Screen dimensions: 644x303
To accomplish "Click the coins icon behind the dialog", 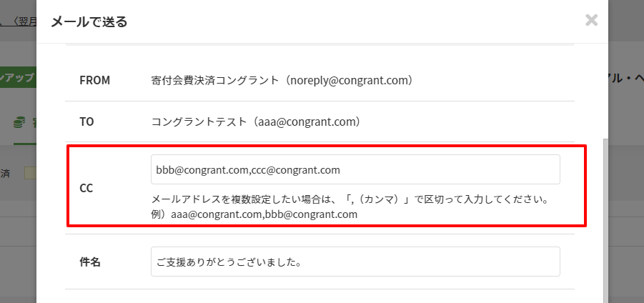I will (19, 123).
